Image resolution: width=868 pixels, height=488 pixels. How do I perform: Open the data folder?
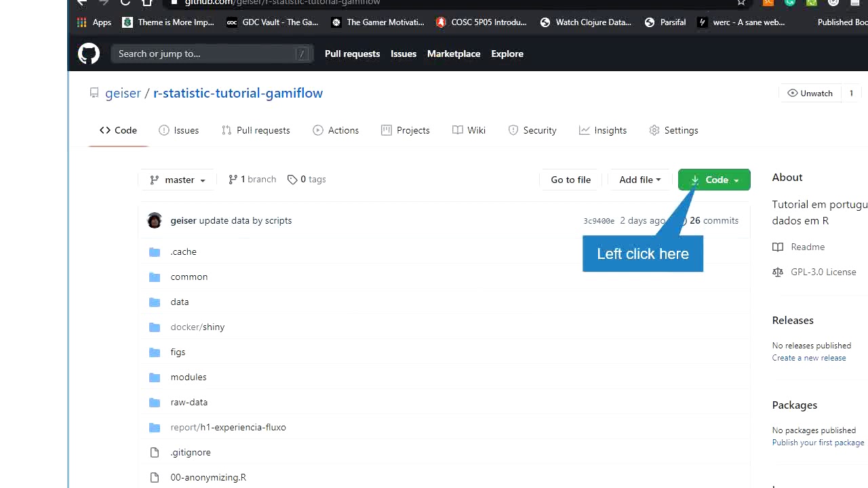180,302
